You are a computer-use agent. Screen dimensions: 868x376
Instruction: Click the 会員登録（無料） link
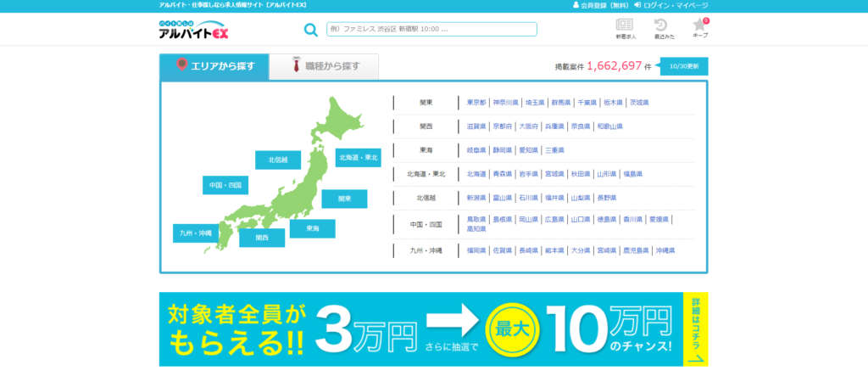(x=601, y=5)
